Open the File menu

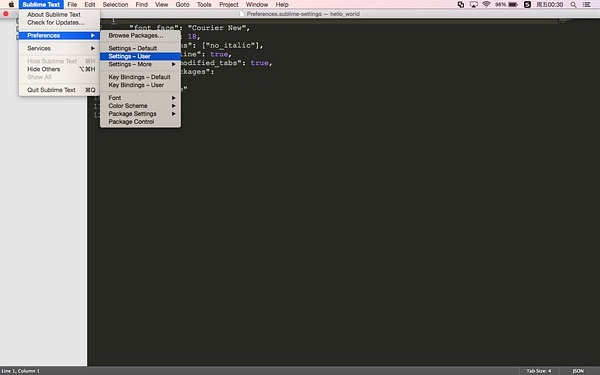72,5
